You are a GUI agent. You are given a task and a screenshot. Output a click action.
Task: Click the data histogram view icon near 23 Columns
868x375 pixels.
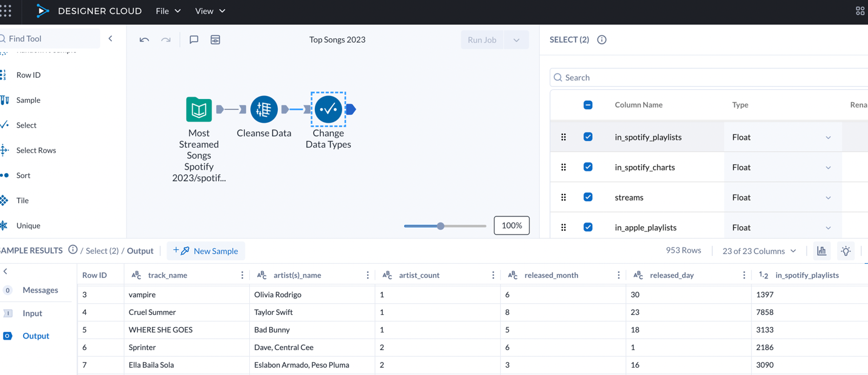point(821,250)
